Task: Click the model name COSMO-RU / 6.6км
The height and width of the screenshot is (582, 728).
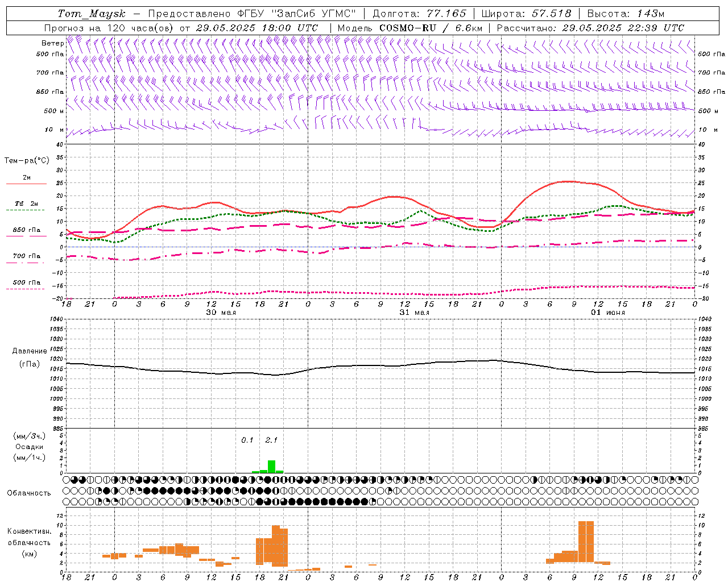Action: point(432,28)
